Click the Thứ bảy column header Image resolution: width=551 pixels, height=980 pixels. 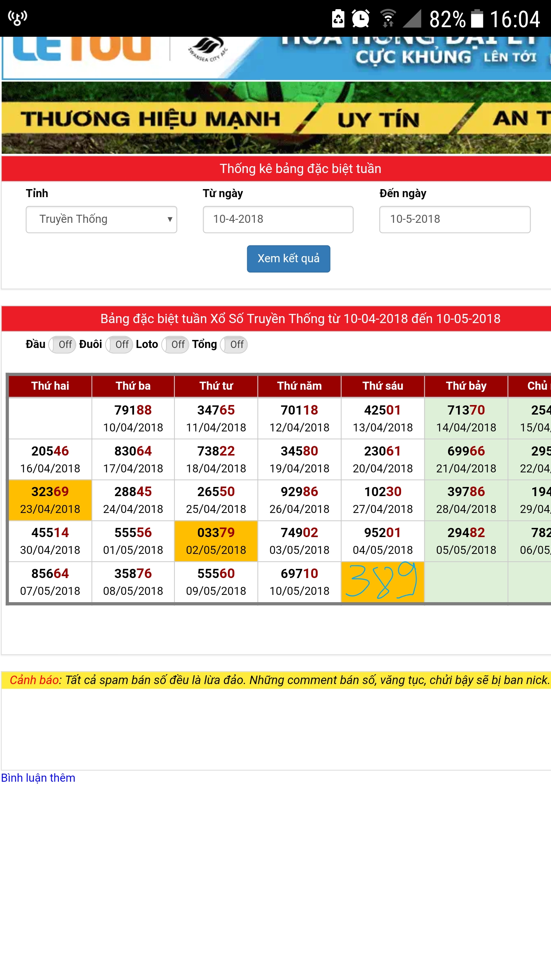point(466,386)
